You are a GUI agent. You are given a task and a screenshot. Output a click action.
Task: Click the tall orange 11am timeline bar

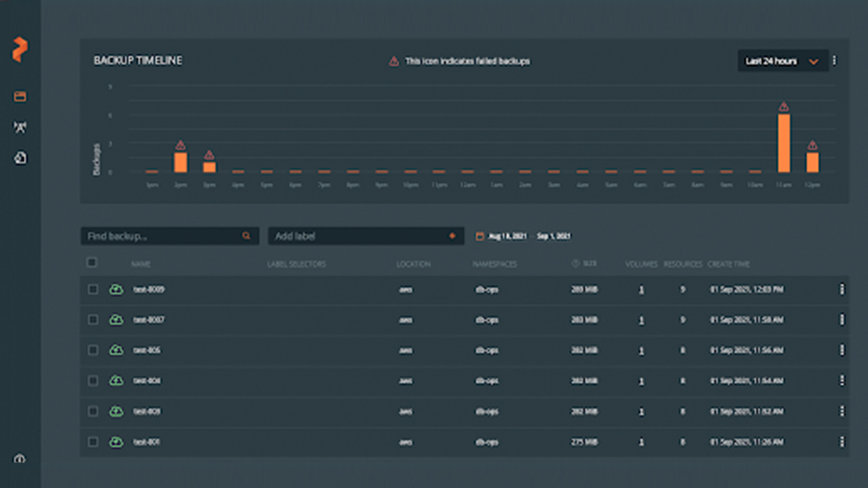(x=783, y=143)
